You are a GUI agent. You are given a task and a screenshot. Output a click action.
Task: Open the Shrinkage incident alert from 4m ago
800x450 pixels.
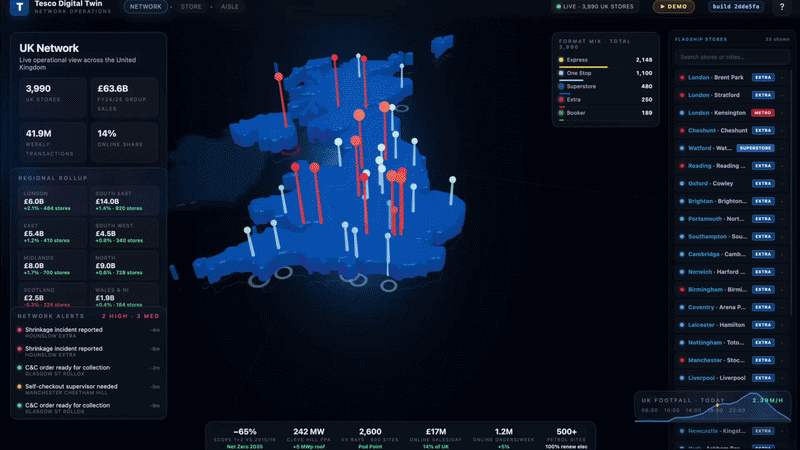pos(89,333)
